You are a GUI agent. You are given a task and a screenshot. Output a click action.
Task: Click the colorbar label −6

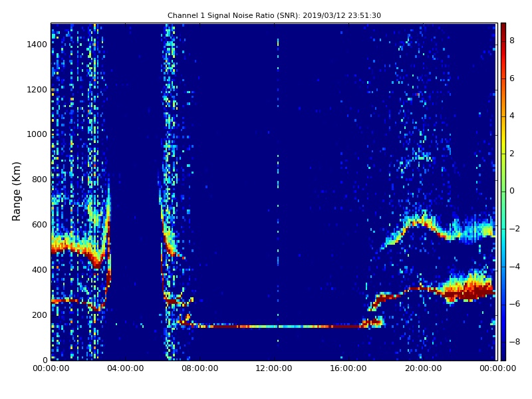(x=515, y=304)
